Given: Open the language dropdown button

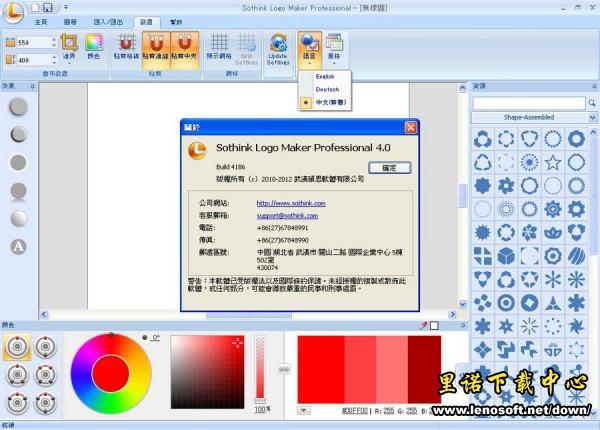Looking at the screenshot, I should point(310,49).
